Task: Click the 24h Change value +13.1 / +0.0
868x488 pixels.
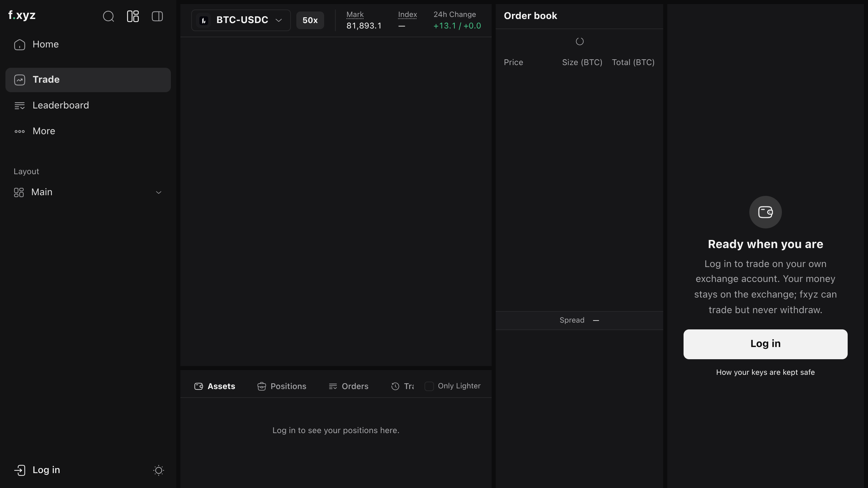Action: (x=457, y=26)
